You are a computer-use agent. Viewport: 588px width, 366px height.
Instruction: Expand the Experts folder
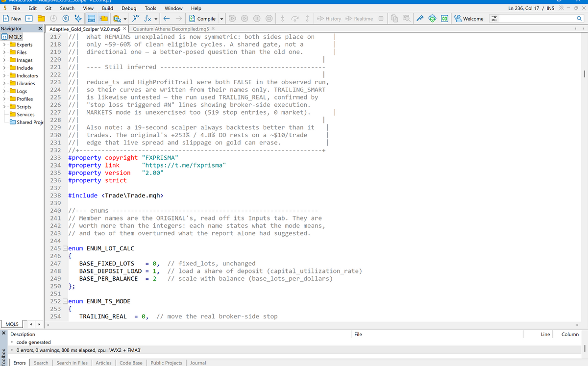5,45
